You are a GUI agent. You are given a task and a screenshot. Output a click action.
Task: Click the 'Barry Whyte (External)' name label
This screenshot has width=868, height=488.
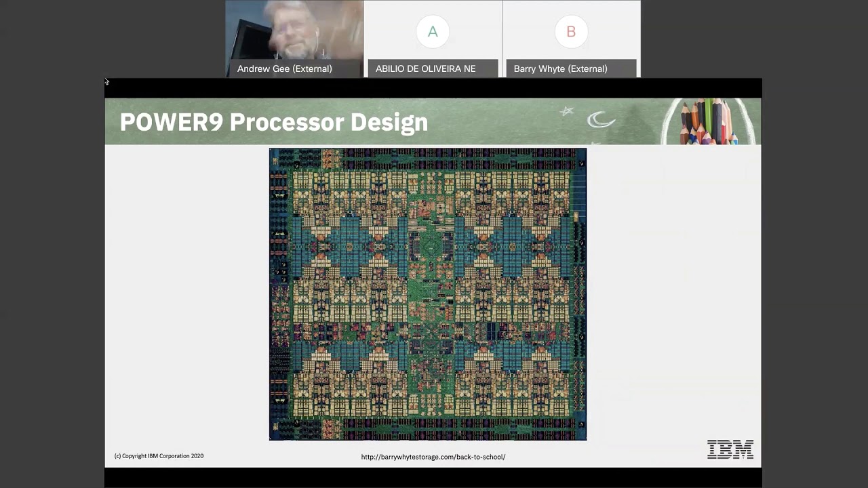(561, 68)
